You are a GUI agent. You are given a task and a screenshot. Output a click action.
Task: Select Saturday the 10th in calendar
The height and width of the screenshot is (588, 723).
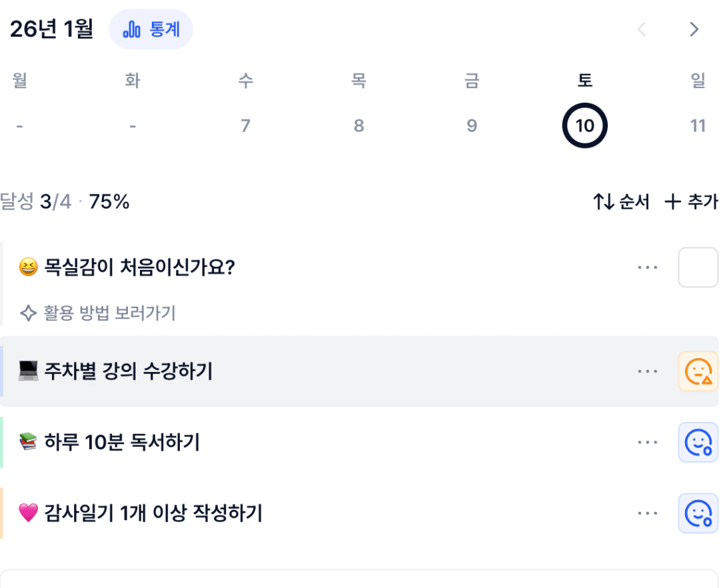[x=584, y=125]
